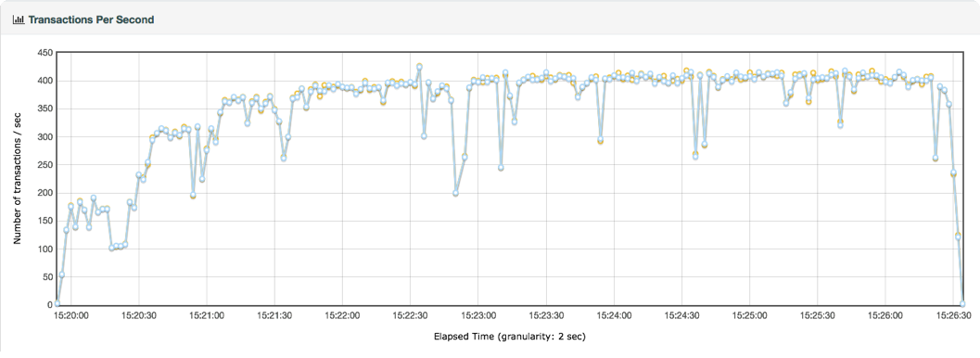Viewport: 980px width, 358px height.
Task: Click the bar chart icon beside the title
Action: (18, 20)
